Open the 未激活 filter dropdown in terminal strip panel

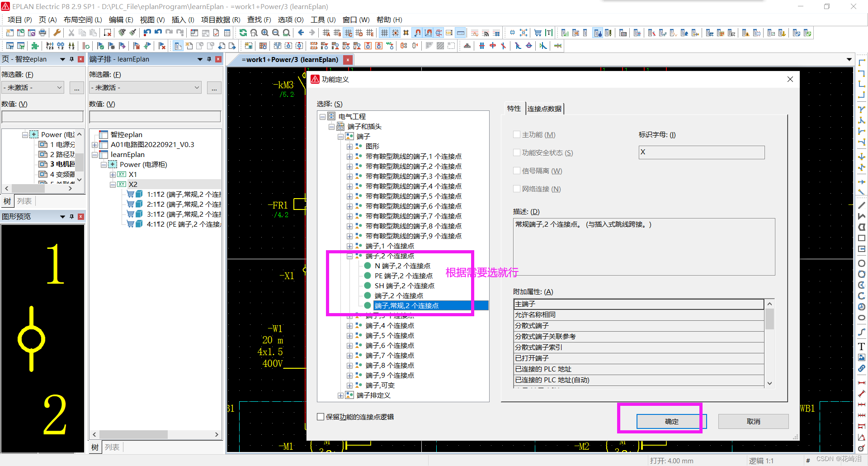(x=146, y=87)
